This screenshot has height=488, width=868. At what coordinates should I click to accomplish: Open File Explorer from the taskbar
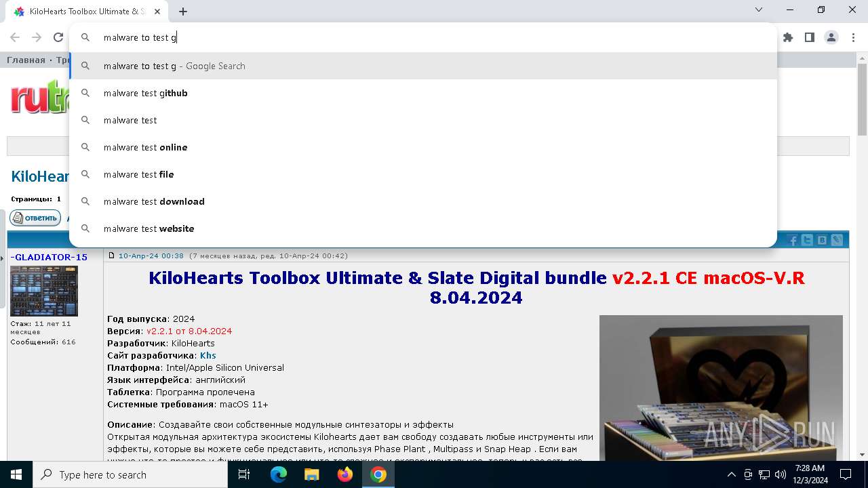311,474
